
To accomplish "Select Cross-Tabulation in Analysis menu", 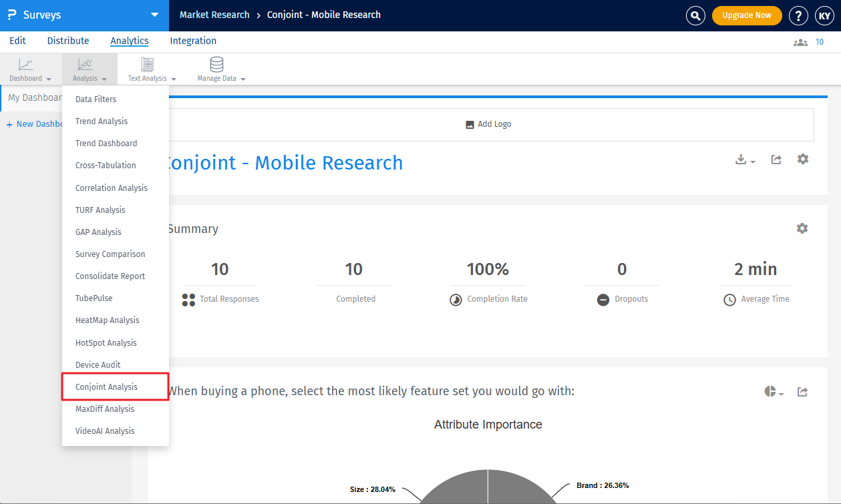I will tap(106, 166).
